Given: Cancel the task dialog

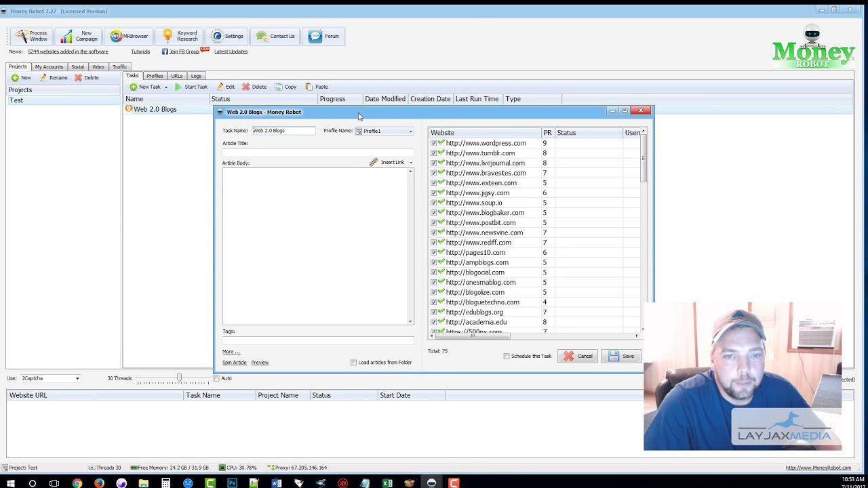Looking at the screenshot, I should (x=578, y=356).
